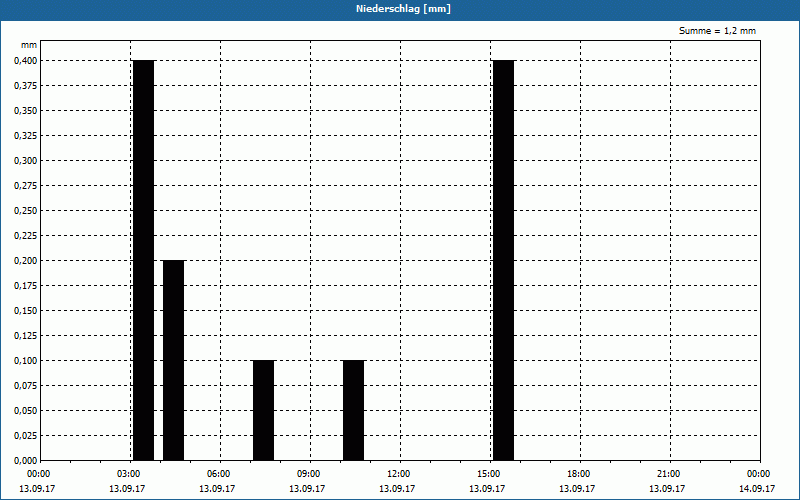Click the 0,000 y-axis baseline label
800x500 pixels.
(26, 461)
